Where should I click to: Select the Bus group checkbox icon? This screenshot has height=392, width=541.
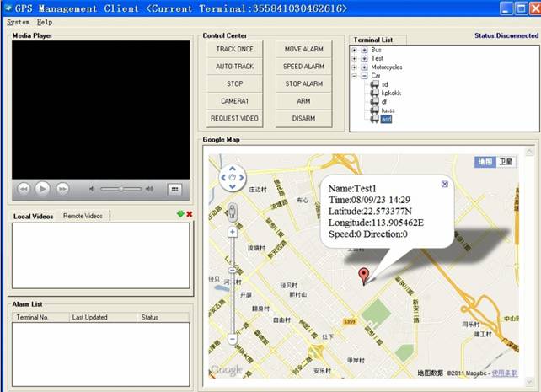[x=364, y=50]
